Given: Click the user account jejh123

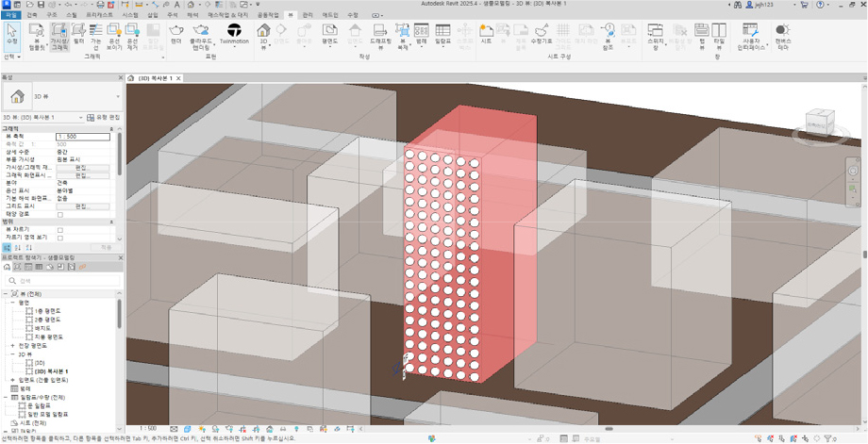Looking at the screenshot, I should (761, 5).
